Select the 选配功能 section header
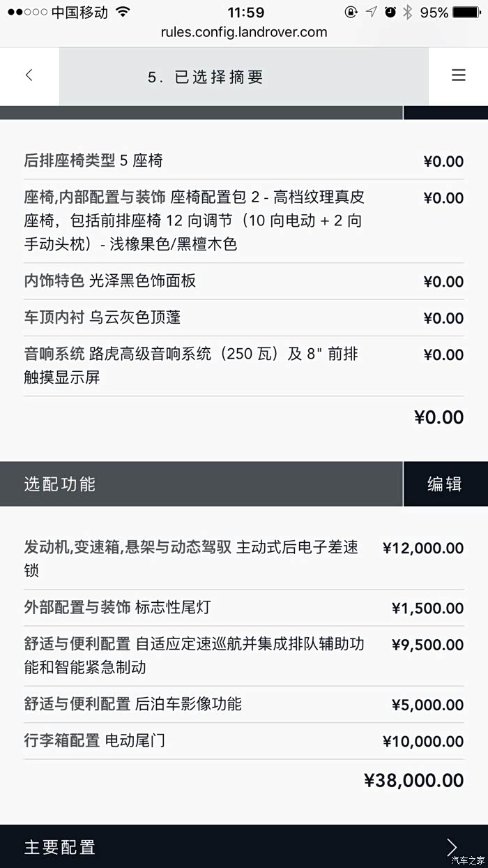Screen dimensions: 488x868 [201, 484]
